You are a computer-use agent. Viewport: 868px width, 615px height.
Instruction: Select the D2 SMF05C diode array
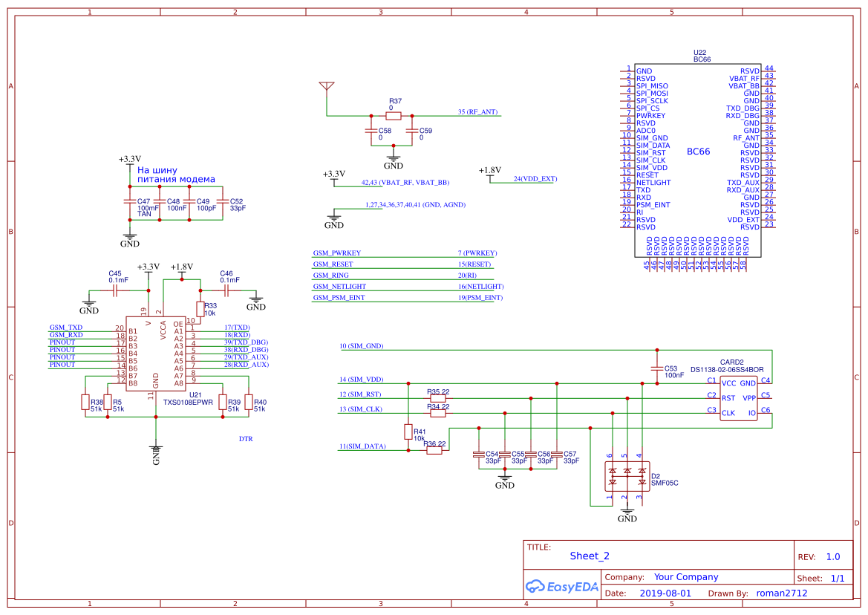[627, 477]
